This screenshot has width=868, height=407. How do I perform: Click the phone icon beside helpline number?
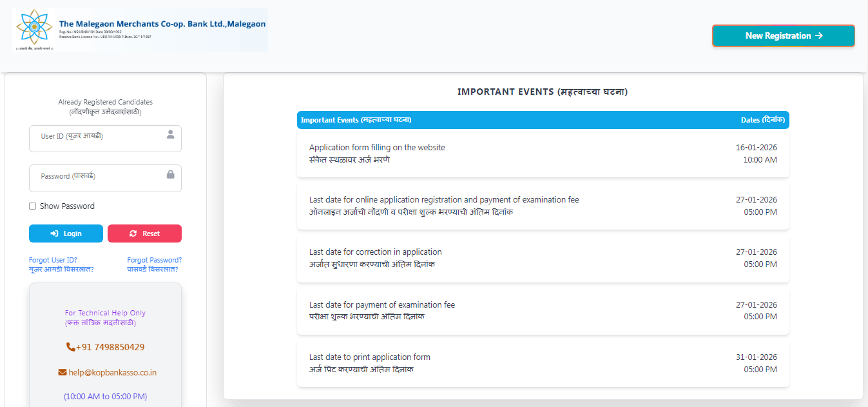click(x=71, y=347)
